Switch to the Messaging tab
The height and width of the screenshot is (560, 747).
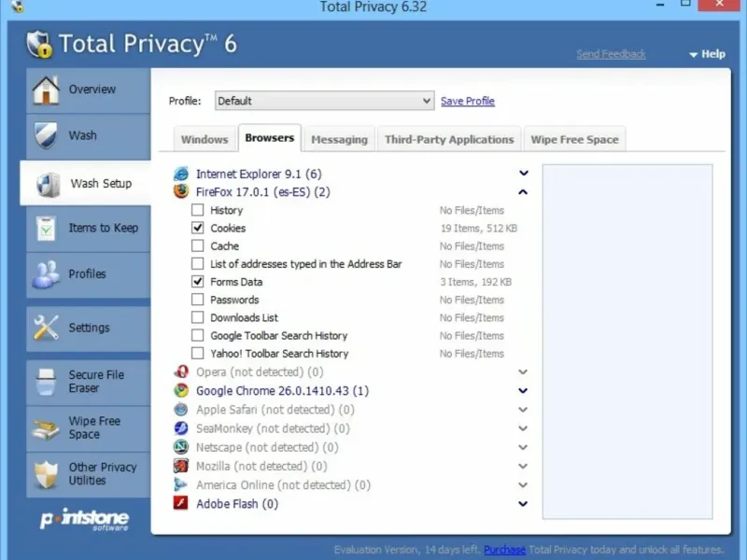click(339, 139)
